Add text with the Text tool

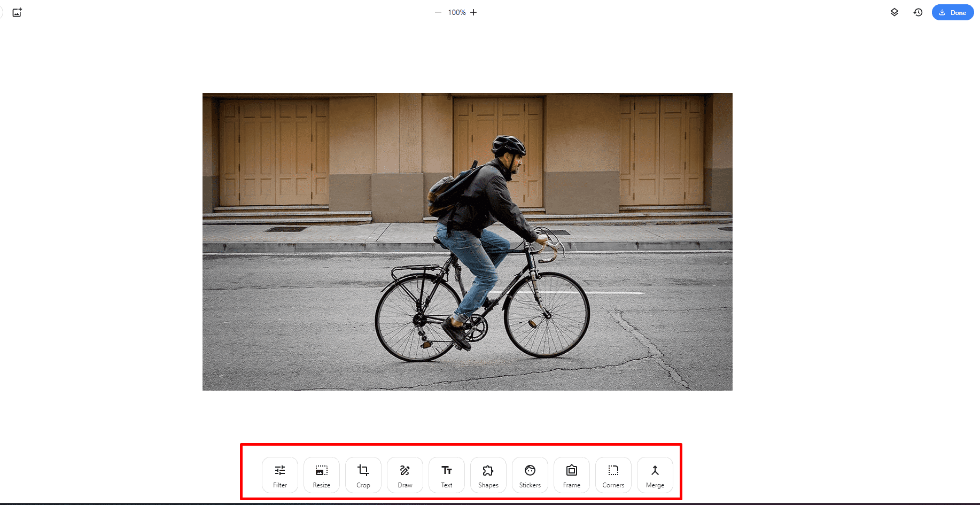click(447, 475)
